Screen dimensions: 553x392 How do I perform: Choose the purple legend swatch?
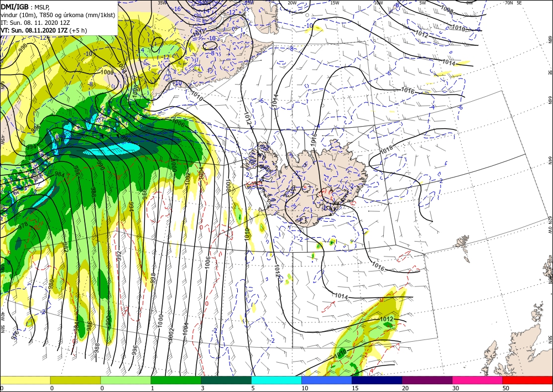(x=427, y=380)
